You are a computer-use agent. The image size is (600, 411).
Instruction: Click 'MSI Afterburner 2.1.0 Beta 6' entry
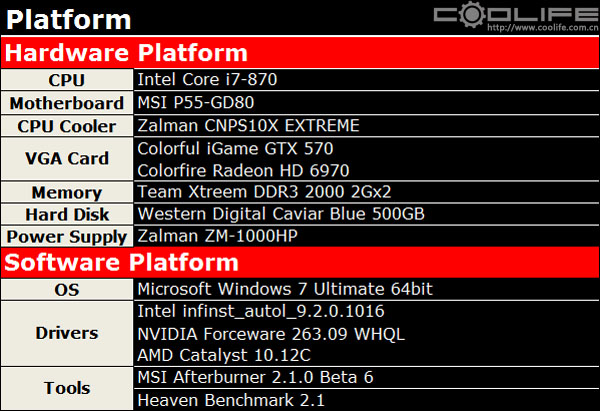[x=255, y=377]
